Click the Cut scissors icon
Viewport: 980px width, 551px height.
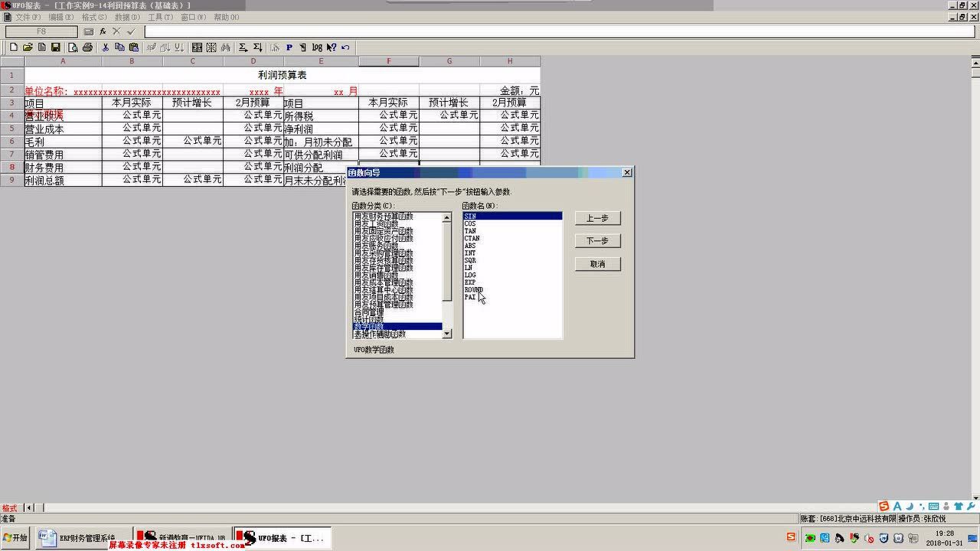106,47
